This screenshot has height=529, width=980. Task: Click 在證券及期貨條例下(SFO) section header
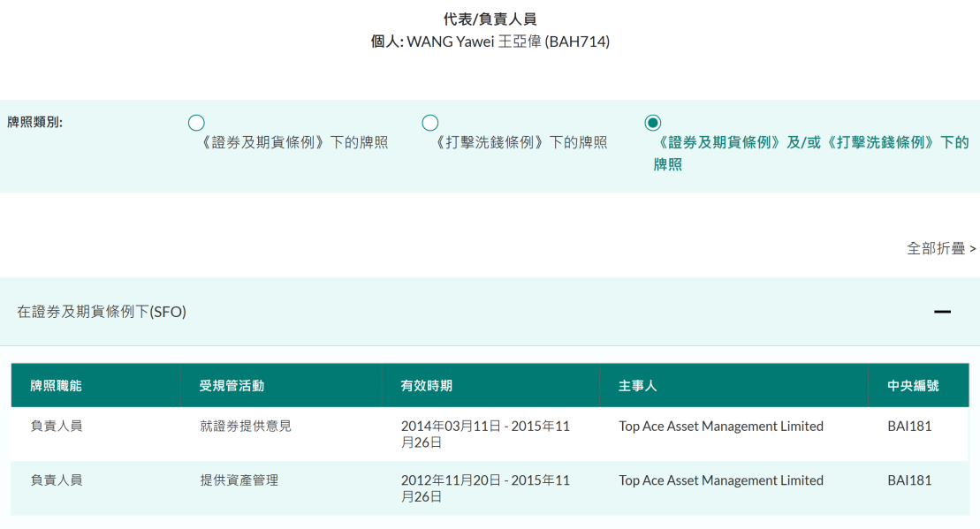(490, 312)
